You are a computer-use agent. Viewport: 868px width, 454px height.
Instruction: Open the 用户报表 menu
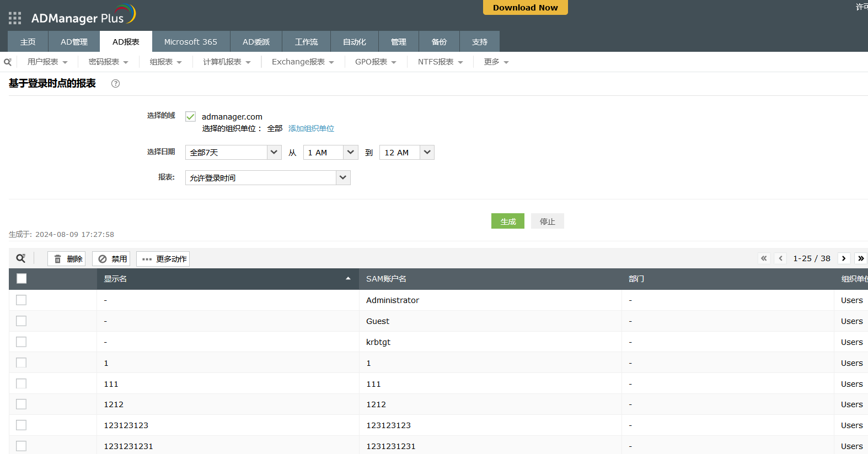pos(47,62)
